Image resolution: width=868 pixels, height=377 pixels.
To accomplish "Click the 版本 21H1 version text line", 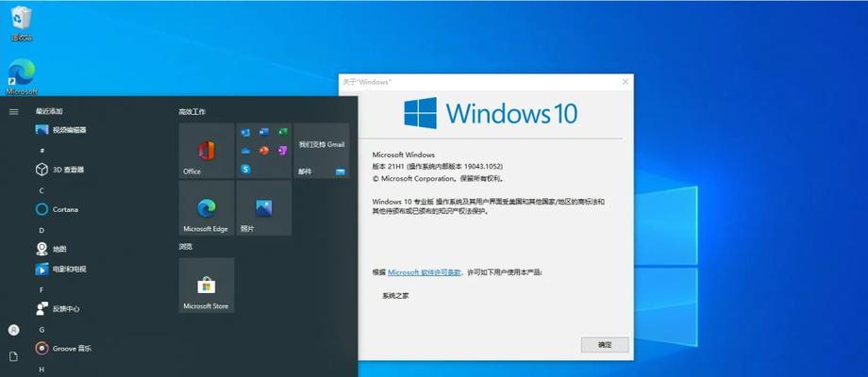I will tap(438, 166).
